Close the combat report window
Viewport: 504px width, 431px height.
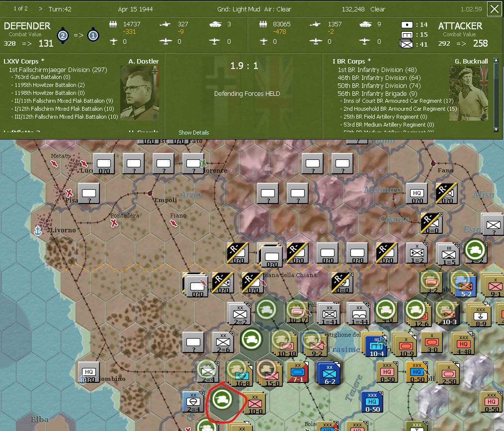click(495, 8)
